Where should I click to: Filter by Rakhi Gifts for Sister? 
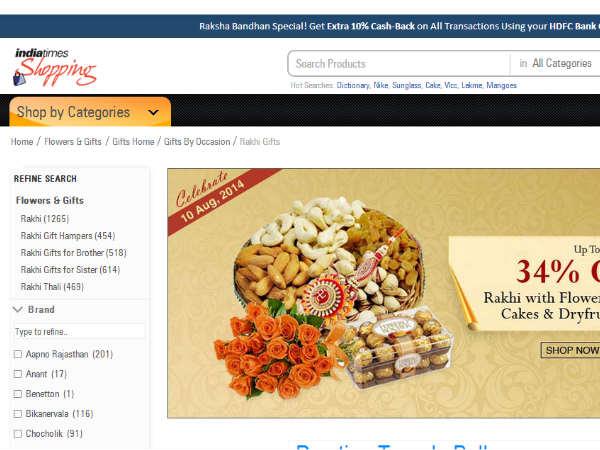tap(70, 270)
